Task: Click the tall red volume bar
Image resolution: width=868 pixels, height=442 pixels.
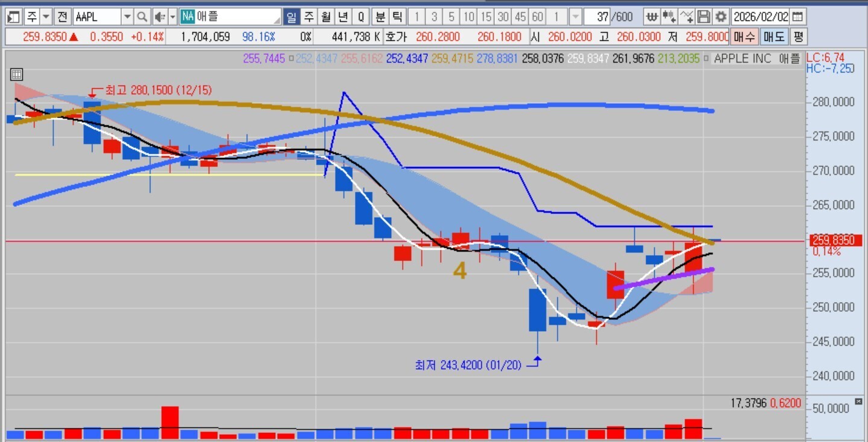Action: (x=170, y=423)
